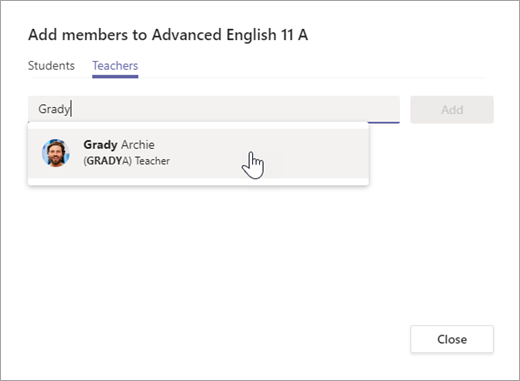Click the bold Grady name text

[100, 145]
